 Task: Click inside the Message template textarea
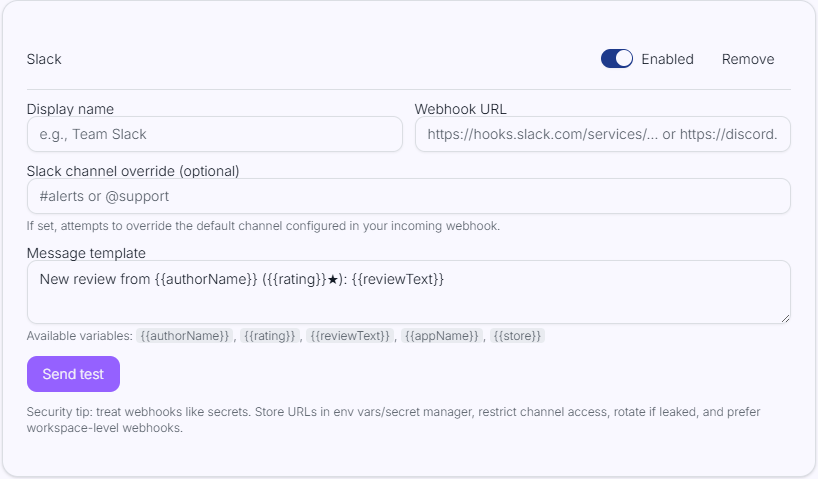pyautogui.click(x=408, y=292)
